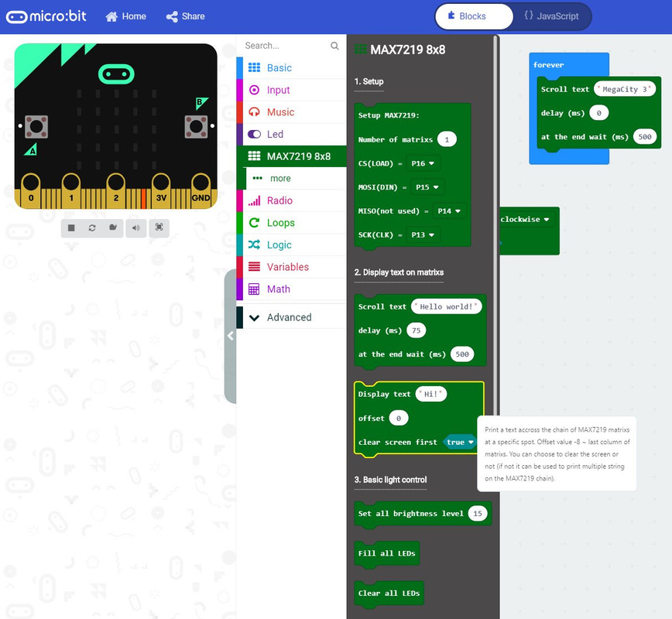Edit the Display text Hi! field
672x619 pixels.
431,394
